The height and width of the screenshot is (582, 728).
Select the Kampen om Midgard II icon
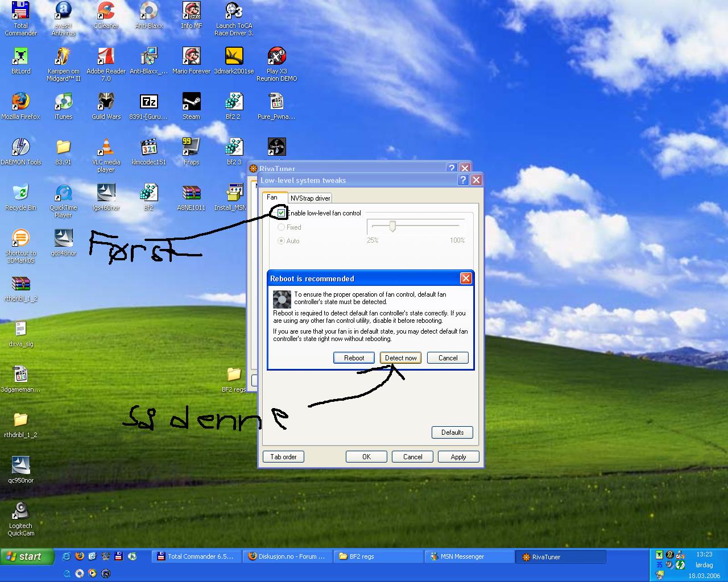tap(63, 64)
